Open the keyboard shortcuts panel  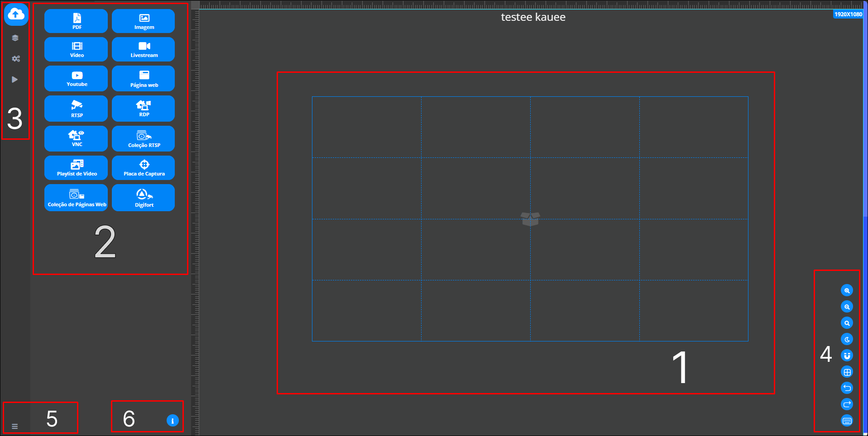pos(847,420)
